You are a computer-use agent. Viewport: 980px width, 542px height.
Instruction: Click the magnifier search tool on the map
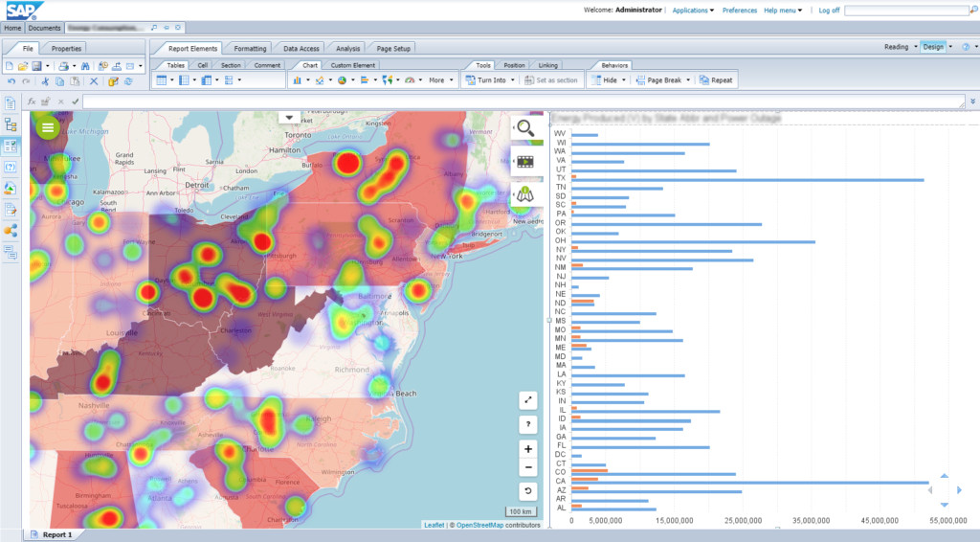point(525,128)
